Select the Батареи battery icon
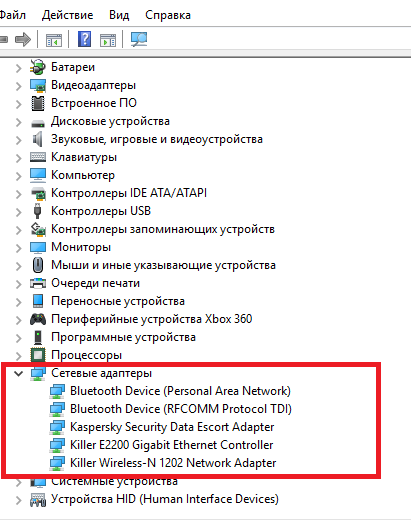Viewport: 411px width, 520px height. 38,67
